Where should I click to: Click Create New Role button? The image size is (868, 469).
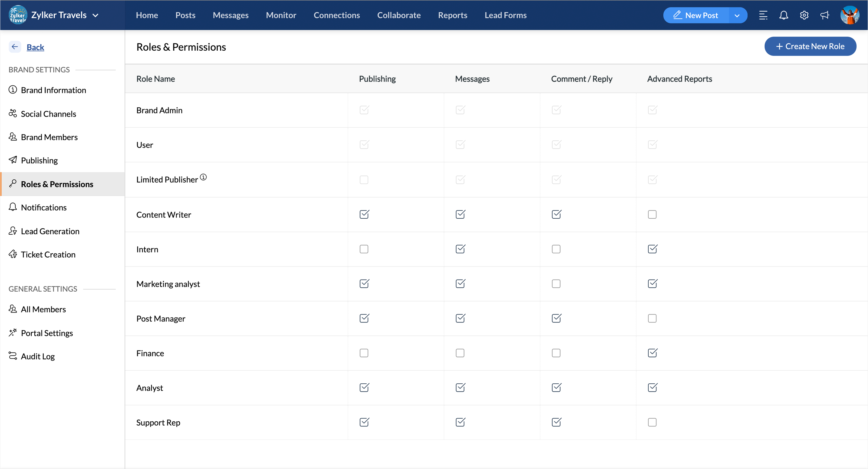810,46
